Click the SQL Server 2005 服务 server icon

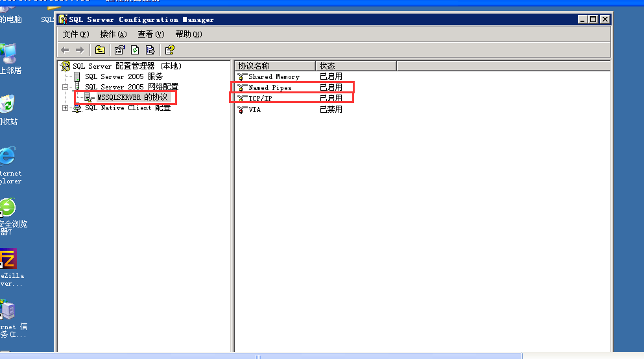click(x=77, y=76)
